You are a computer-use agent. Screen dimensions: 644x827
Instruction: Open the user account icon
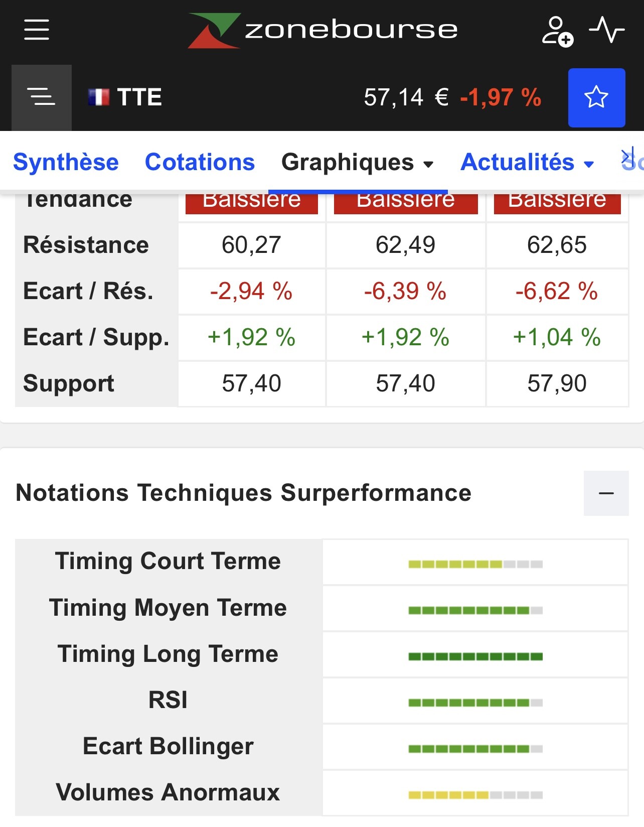coord(557,31)
